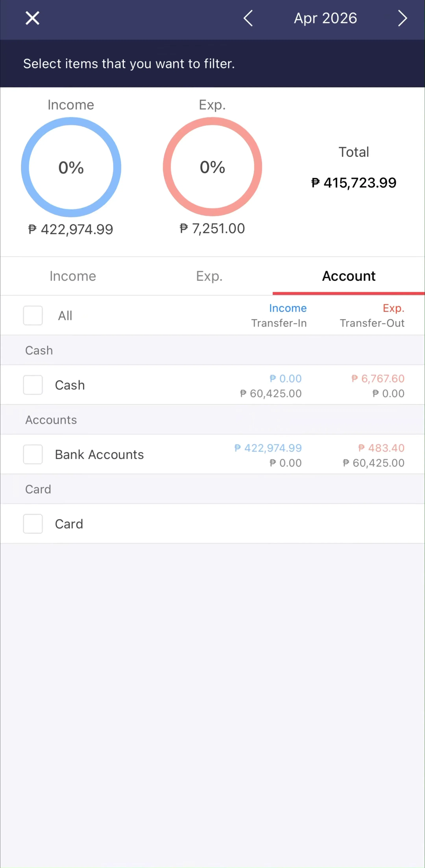Enable the Card account checkbox
Image resolution: width=425 pixels, height=868 pixels.
33,524
